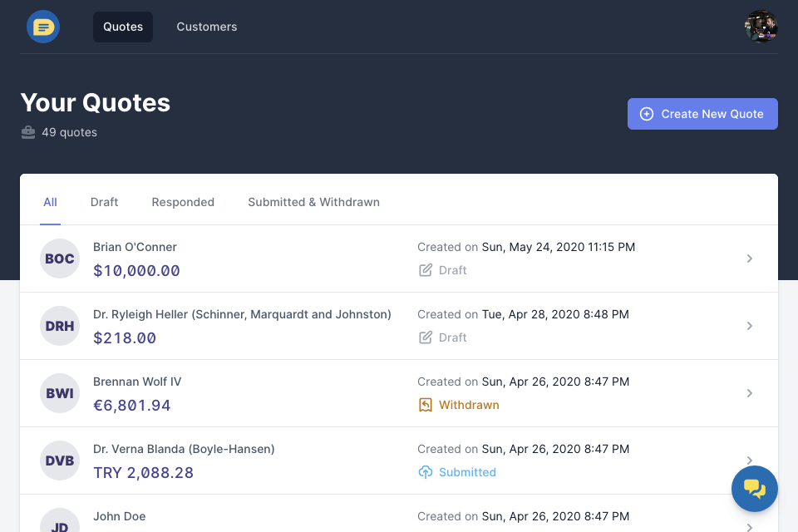
Task: Expand Brian O'Conner quote via chevron
Action: [749, 259]
